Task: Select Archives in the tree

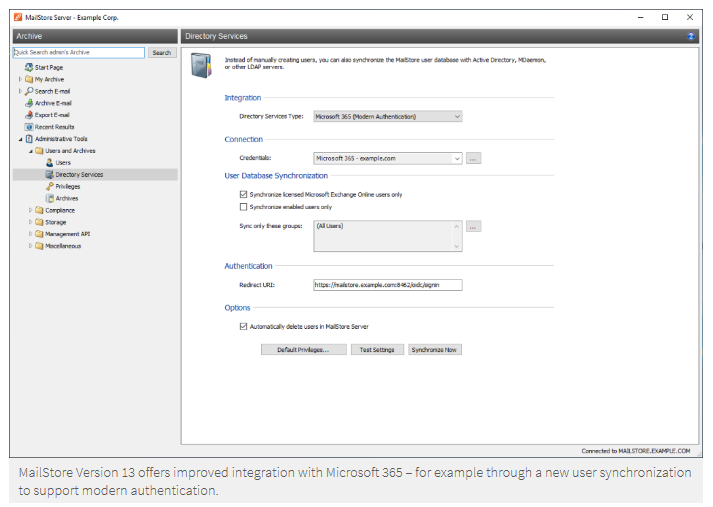Action: point(67,198)
